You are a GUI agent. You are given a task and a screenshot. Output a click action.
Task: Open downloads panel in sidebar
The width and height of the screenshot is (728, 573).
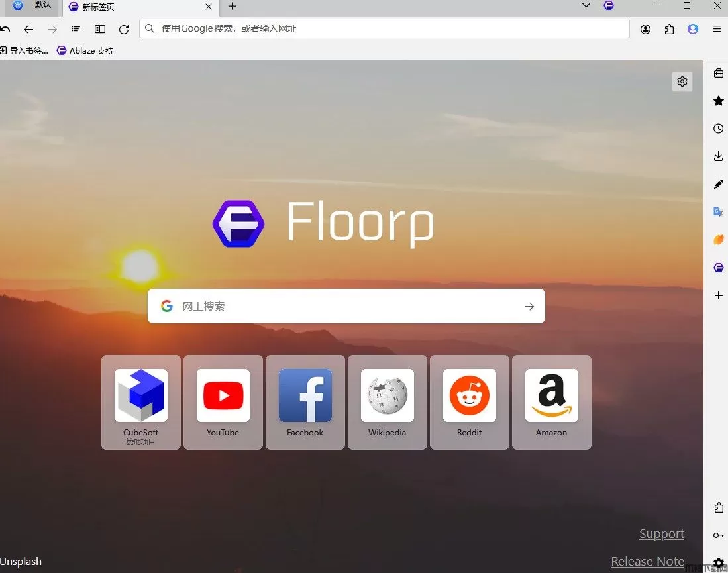pos(718,156)
